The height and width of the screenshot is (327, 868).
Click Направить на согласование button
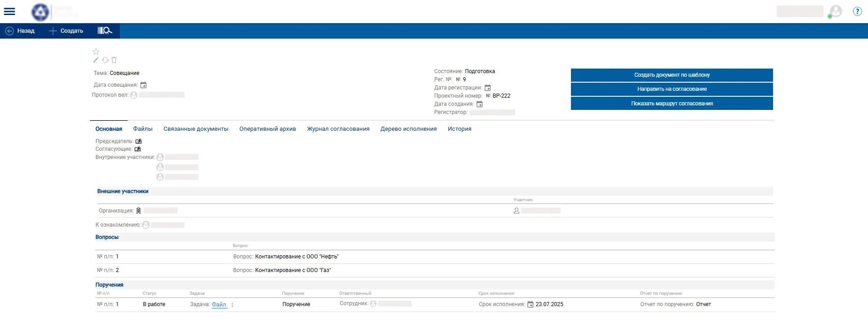[x=672, y=89]
